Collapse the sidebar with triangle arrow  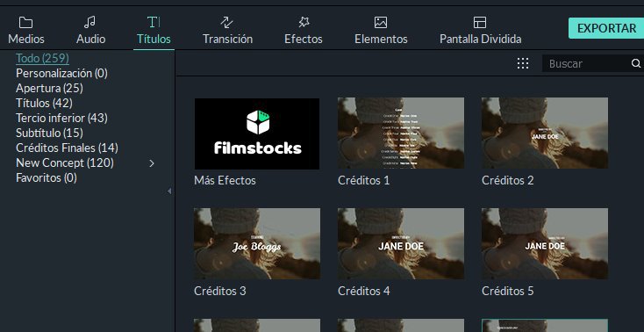pos(169,191)
